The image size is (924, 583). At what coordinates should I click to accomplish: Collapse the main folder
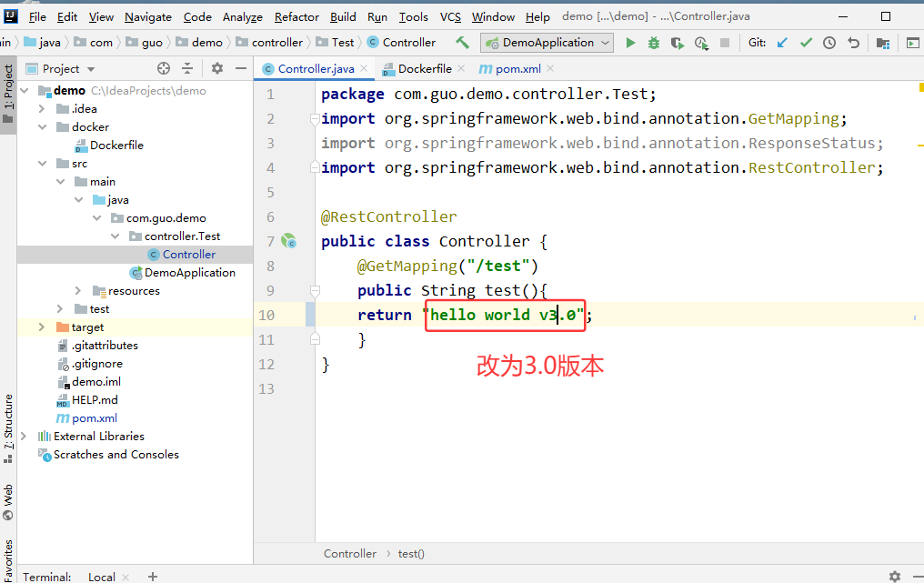[60, 182]
